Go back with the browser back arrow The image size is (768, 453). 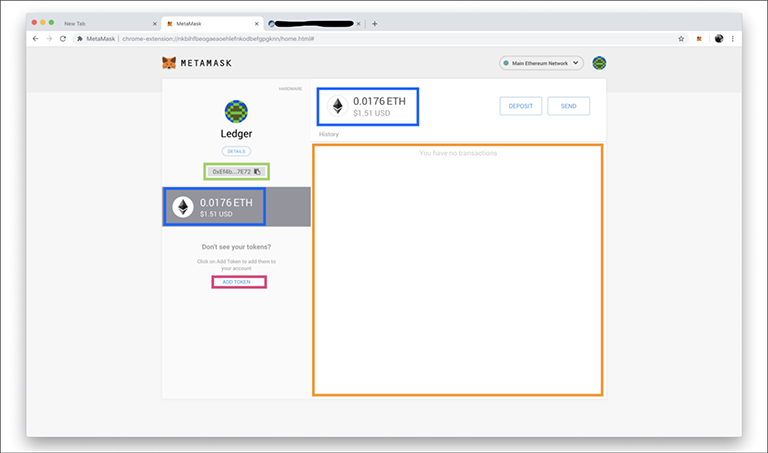[35, 39]
